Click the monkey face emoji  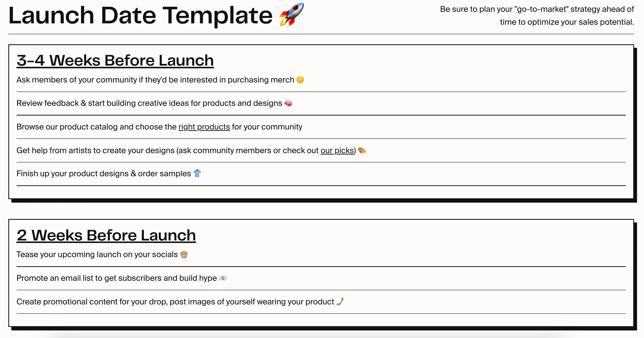184,254
